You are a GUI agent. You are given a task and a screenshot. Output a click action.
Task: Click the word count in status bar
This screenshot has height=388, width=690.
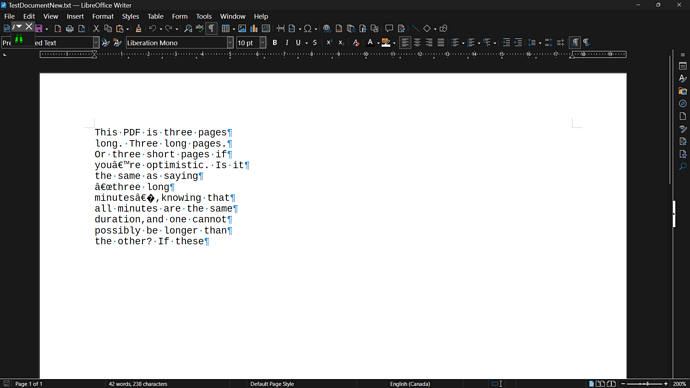pyautogui.click(x=138, y=384)
